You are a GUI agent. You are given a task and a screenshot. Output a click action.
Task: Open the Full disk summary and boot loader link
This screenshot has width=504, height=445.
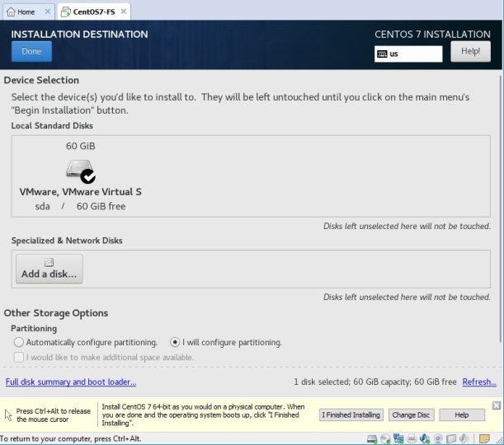click(x=71, y=382)
